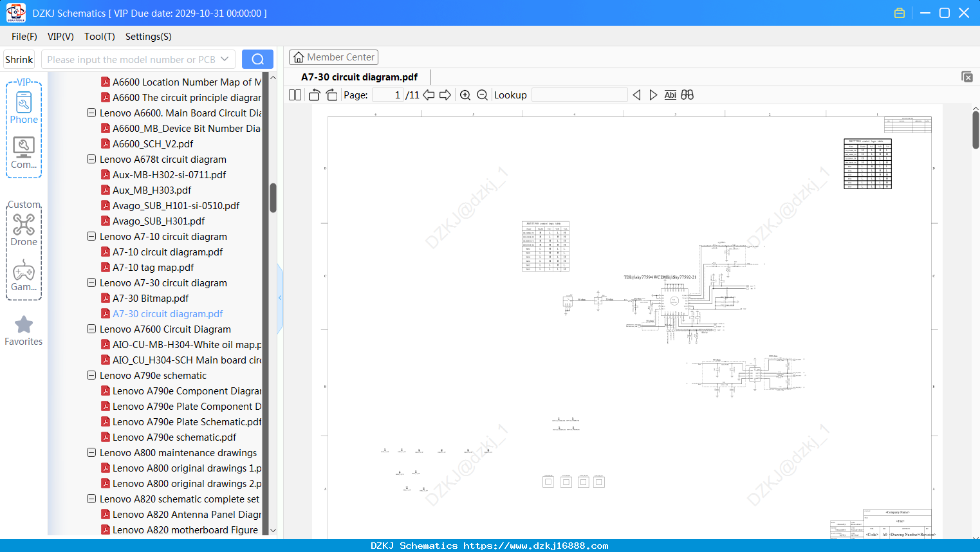Viewport: 980px width, 552px height.
Task: Open A7-10 circuit diagram.pdf
Action: point(167,252)
